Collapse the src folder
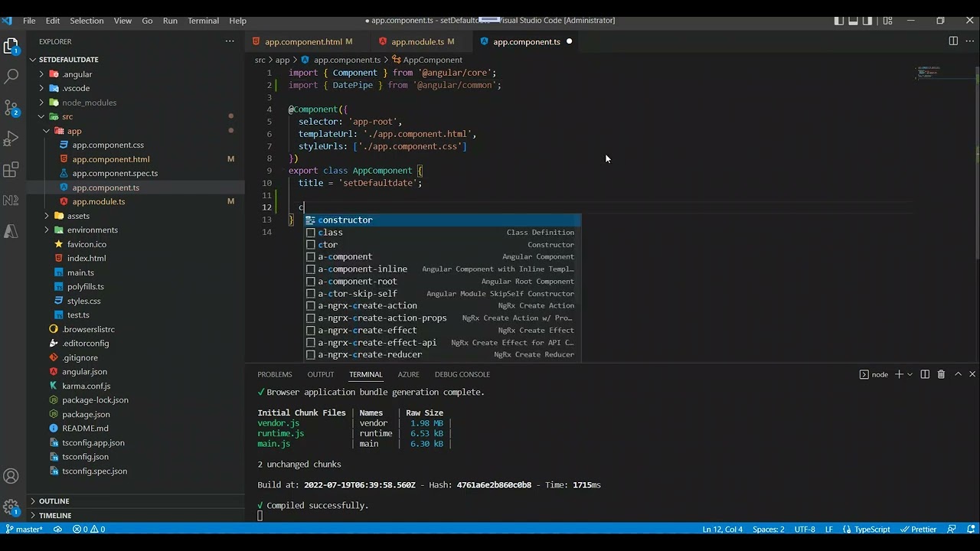Viewport: 980px width, 551px height. point(42,116)
